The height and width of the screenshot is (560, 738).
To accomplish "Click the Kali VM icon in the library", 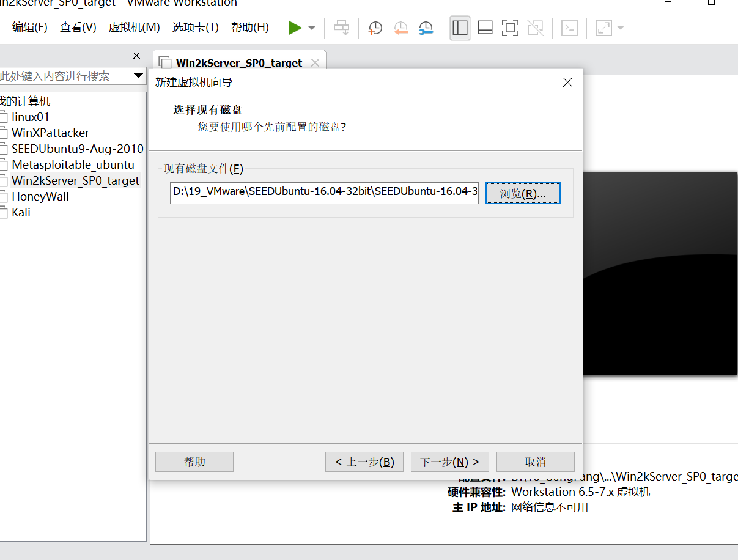I will (x=3, y=212).
